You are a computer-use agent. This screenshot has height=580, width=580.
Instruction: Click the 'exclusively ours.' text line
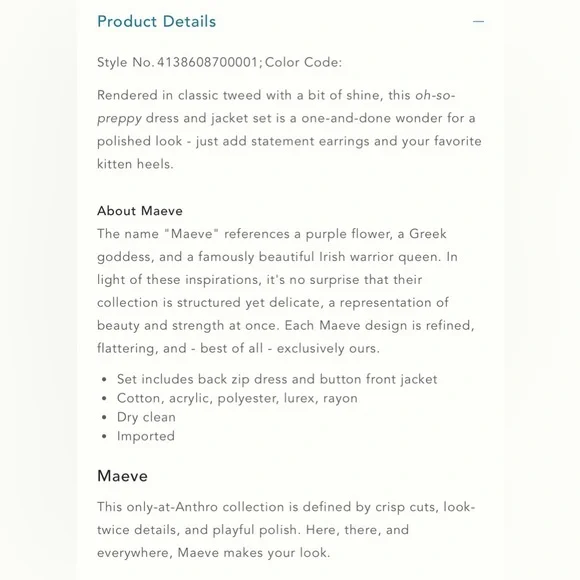238,348
